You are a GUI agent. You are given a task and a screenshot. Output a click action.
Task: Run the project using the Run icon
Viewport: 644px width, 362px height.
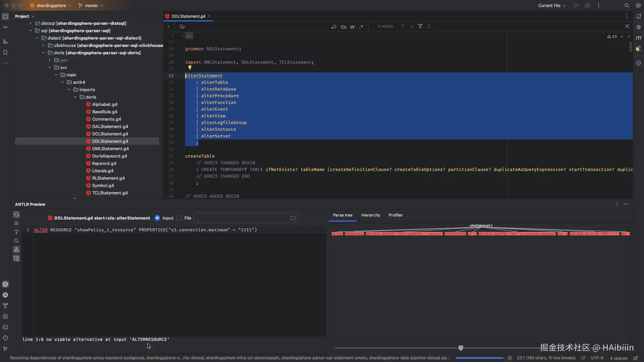576,5
